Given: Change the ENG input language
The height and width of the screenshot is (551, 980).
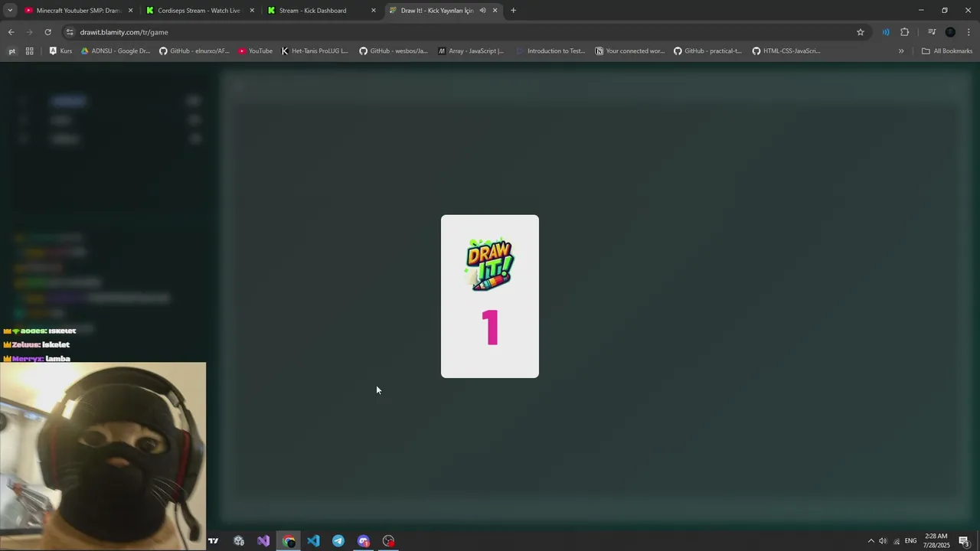Looking at the screenshot, I should pos(911,541).
